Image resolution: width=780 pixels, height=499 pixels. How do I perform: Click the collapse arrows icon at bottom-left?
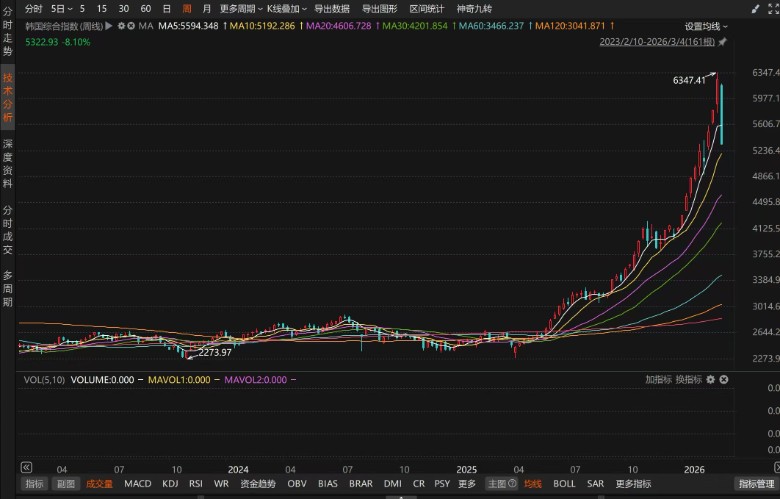(27, 467)
